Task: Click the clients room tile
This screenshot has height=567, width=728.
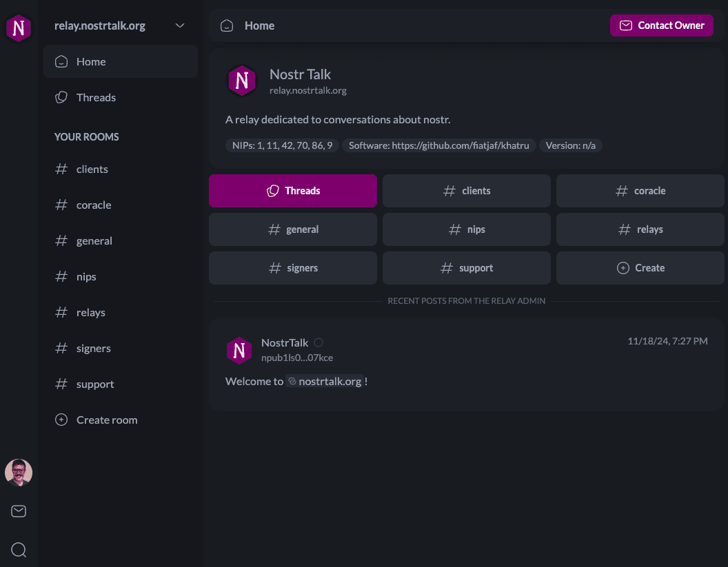Action: click(x=467, y=191)
